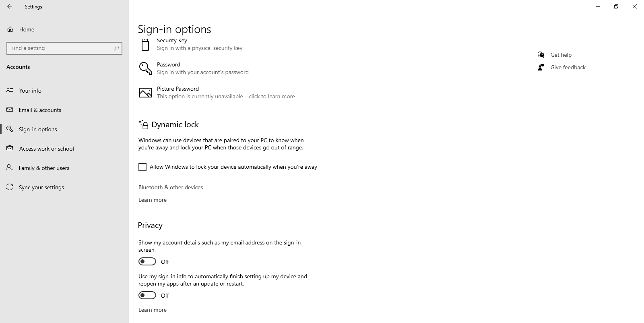Click the Home icon in sidebar

10,29
